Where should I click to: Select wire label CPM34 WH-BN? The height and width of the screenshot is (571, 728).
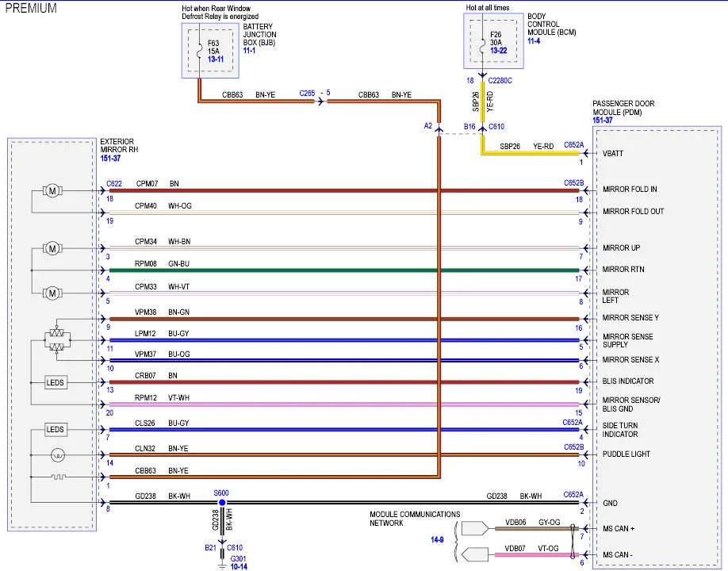point(163,241)
